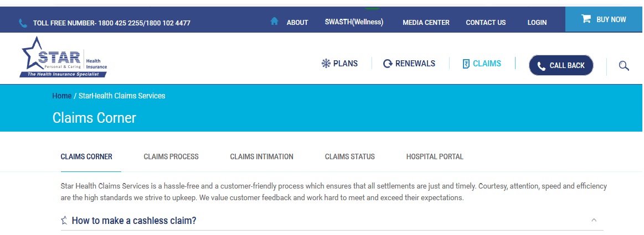Viewport: 644px width, 235px height.
Task: Click the shopping cart icon
Action: [x=586, y=19]
